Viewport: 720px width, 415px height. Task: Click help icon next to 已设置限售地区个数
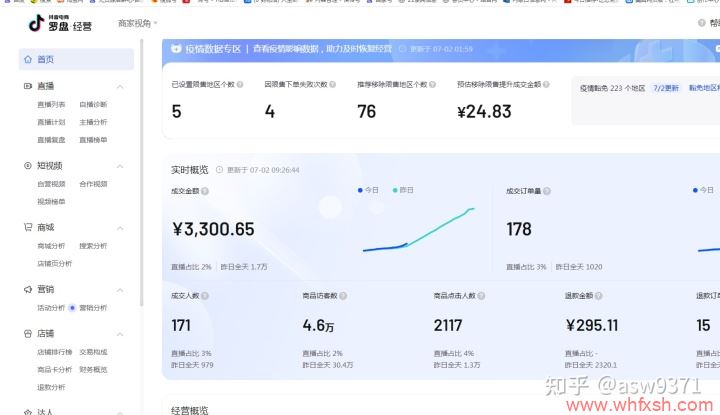240,84
